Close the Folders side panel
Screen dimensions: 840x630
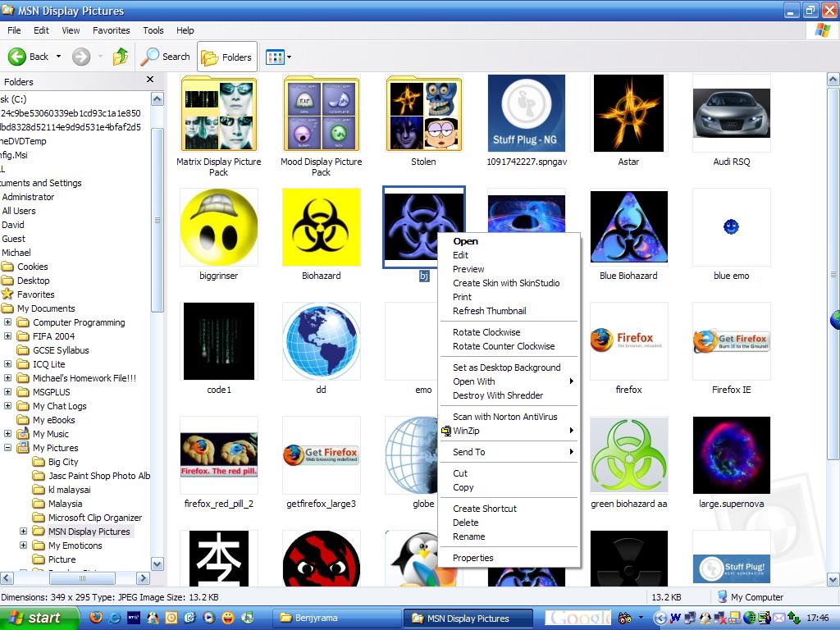(150, 80)
